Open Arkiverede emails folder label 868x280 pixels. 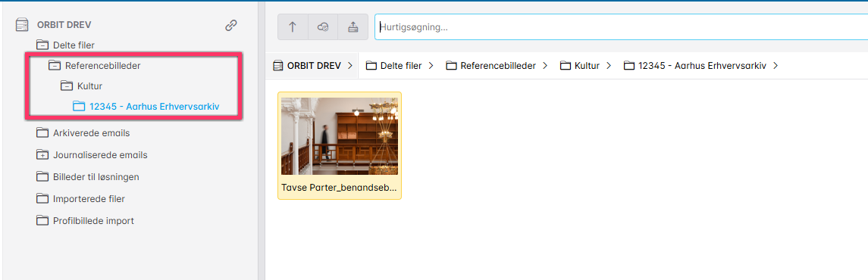(91, 133)
